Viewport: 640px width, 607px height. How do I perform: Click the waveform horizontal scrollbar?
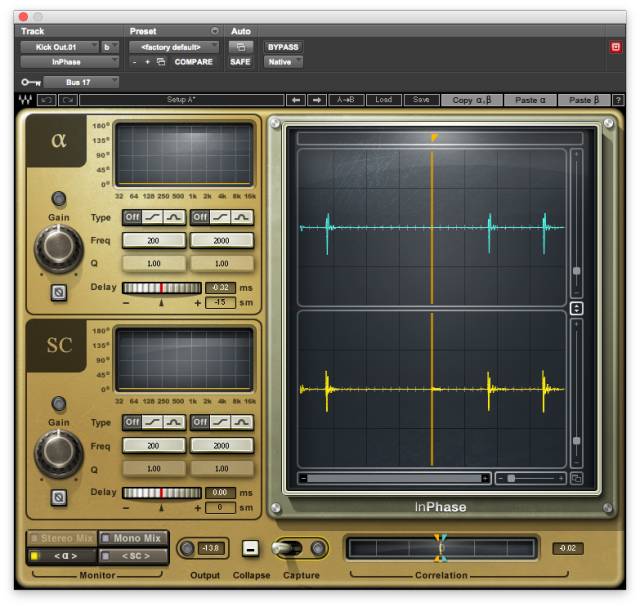(394, 478)
